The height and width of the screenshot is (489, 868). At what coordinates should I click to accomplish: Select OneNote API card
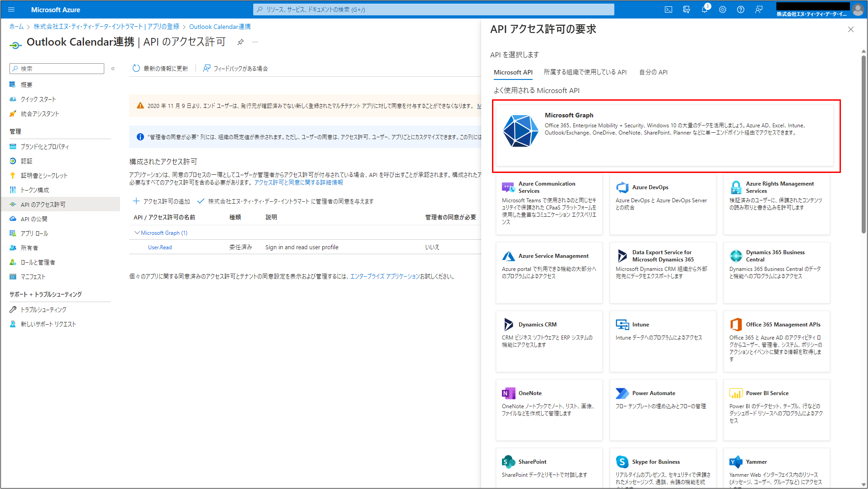coord(549,410)
